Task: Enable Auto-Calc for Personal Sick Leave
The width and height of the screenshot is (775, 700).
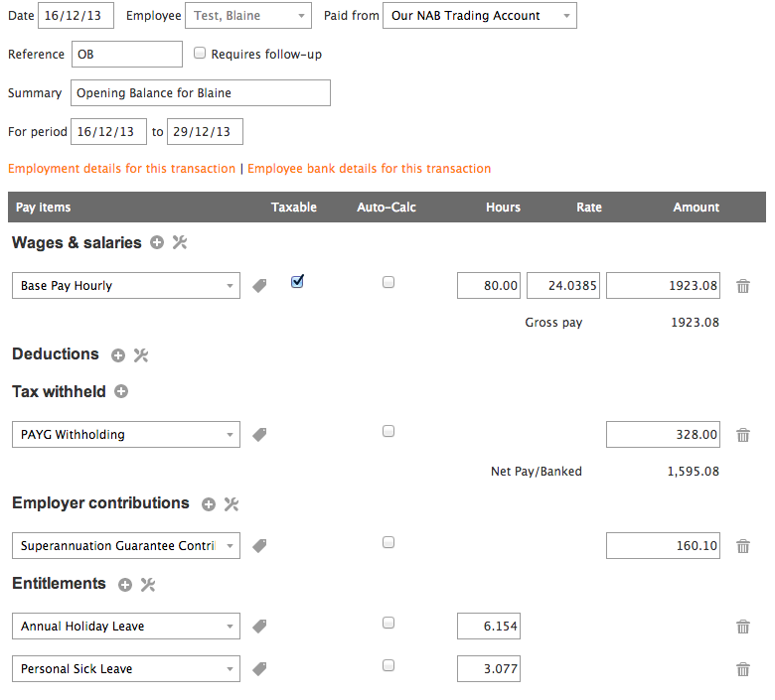Action: (388, 665)
